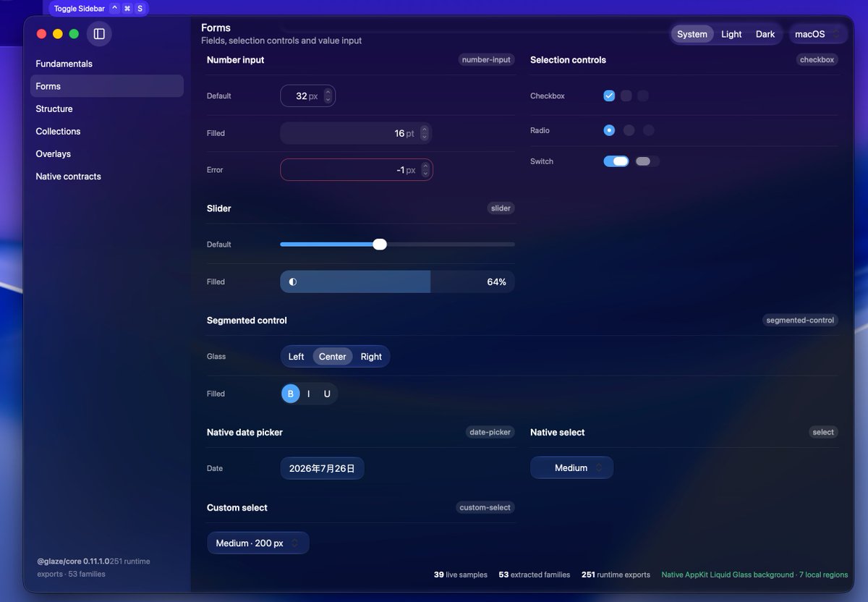Image resolution: width=868 pixels, height=602 pixels.
Task: Click the 32 value in the Default number input
Action: coord(301,96)
